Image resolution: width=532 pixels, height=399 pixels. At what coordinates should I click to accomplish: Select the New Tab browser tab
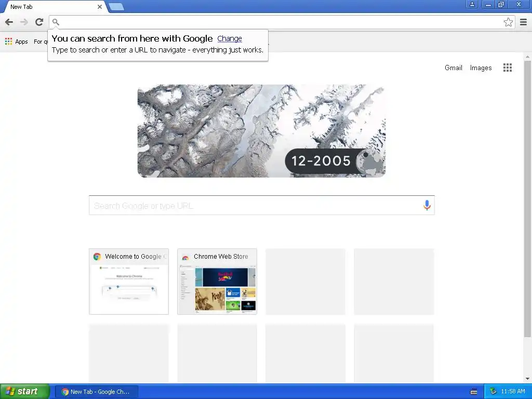tap(54, 7)
